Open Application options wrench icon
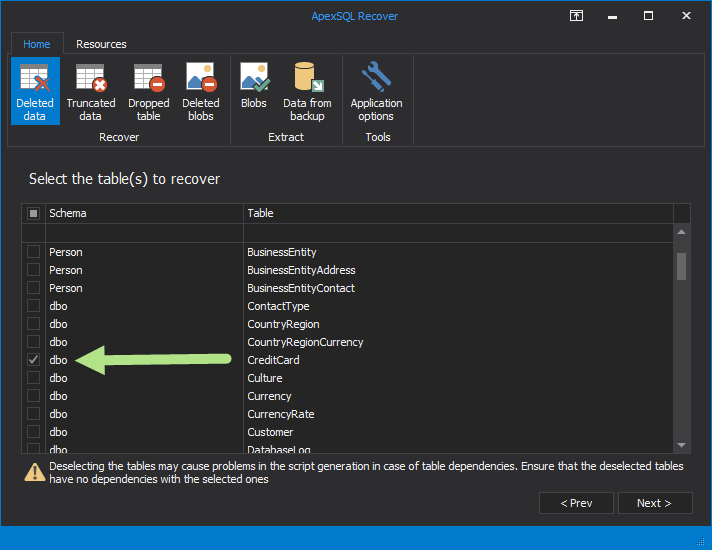The image size is (712, 550). pos(376,91)
